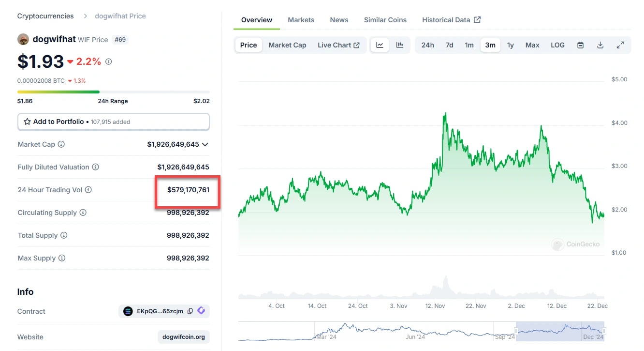Viewport: 644px width, 351px height.
Task: Download the chart data
Action: click(600, 45)
